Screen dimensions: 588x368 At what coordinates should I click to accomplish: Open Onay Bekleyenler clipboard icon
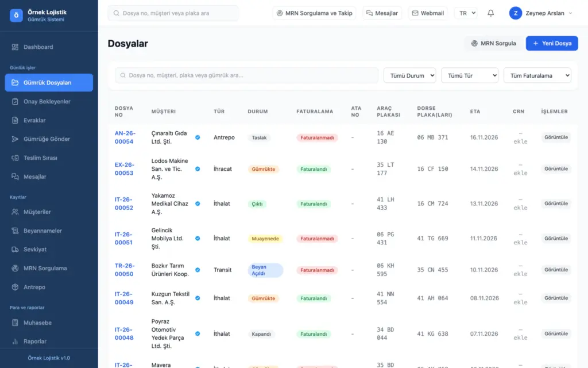coord(15,101)
